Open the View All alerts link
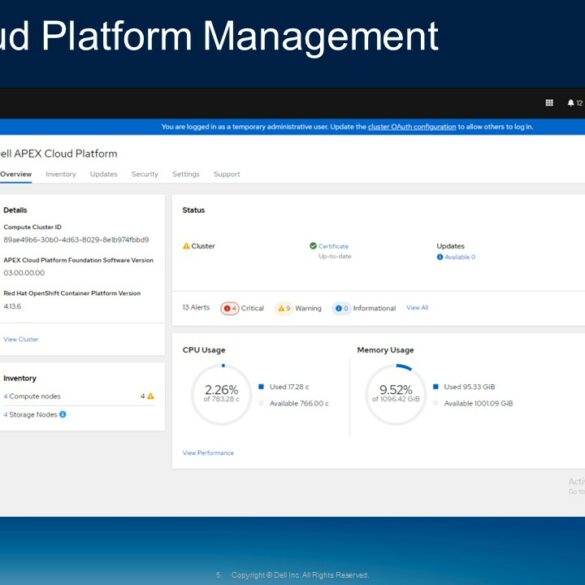 pyautogui.click(x=417, y=307)
